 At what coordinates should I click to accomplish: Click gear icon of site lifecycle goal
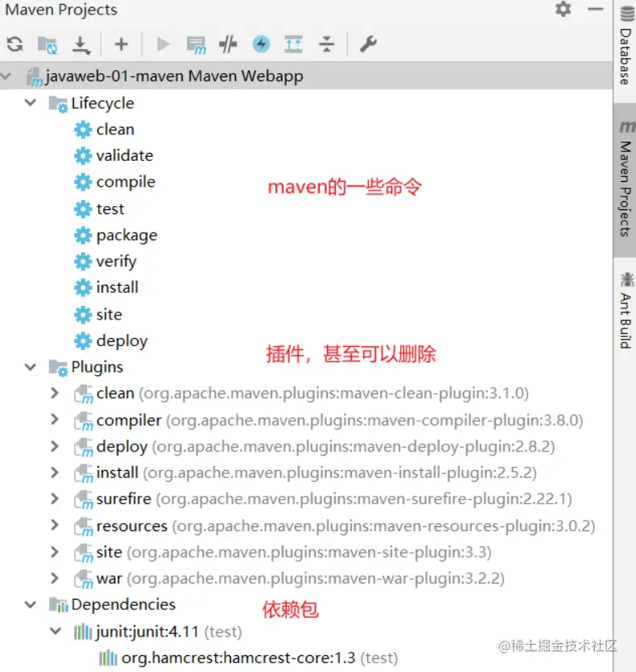click(x=83, y=315)
